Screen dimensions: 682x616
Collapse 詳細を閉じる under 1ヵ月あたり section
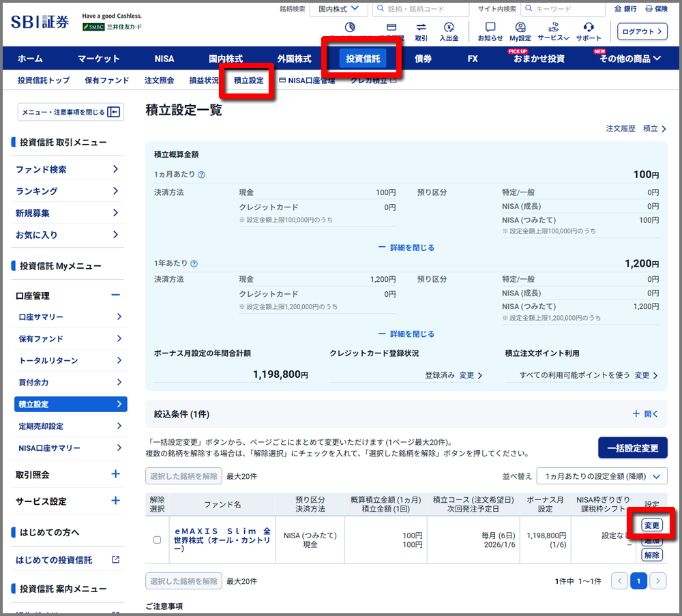click(x=406, y=248)
